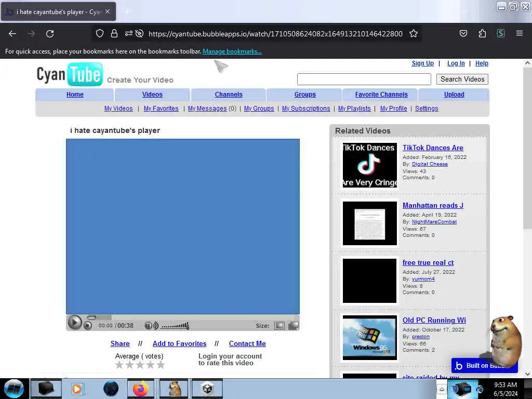532x399 pixels.
Task: Open Old PC Running Wi video
Action: [434, 320]
